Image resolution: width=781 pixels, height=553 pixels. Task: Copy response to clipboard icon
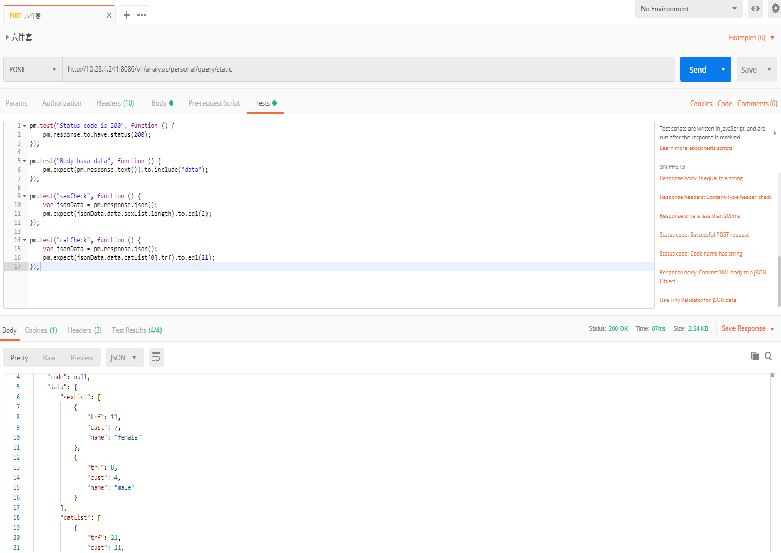(x=755, y=356)
